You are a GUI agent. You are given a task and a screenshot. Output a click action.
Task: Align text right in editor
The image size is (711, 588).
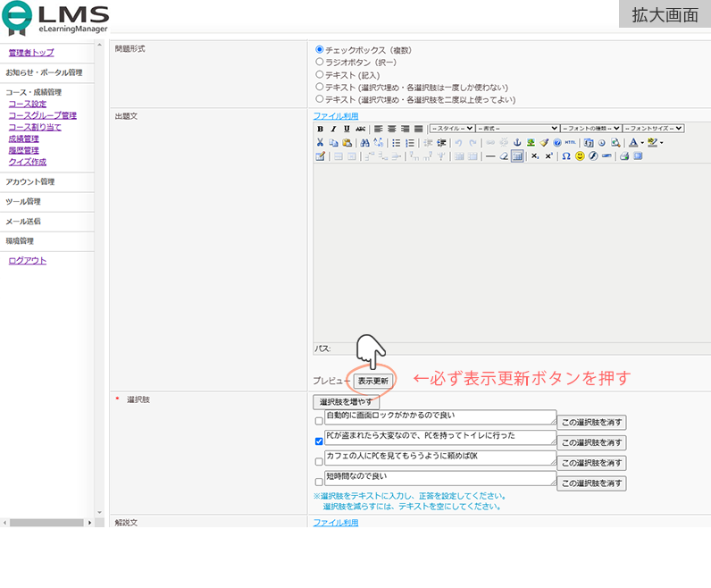405,129
